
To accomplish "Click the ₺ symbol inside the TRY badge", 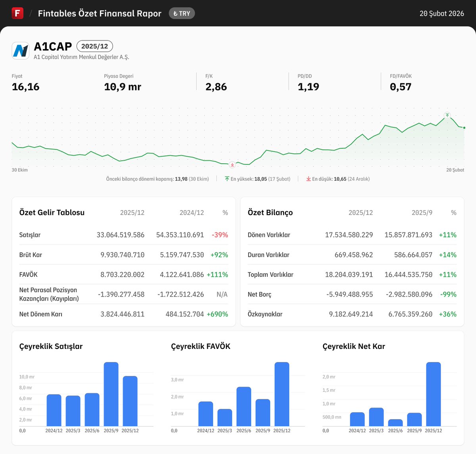I will click(x=175, y=13).
